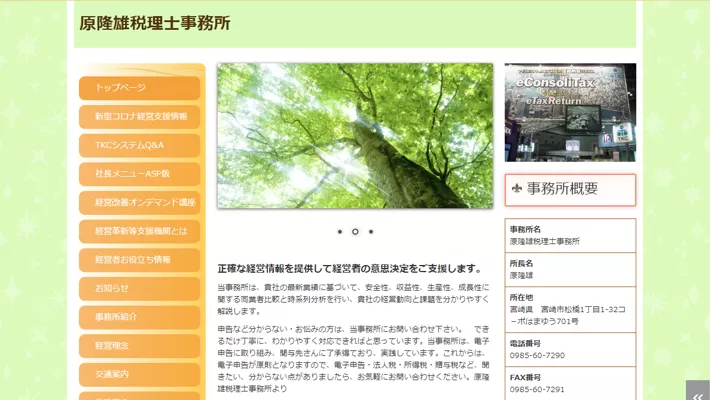This screenshot has width=710, height=400.
Task: Click the double-chevron icon at bottom right
Action: (x=697, y=391)
